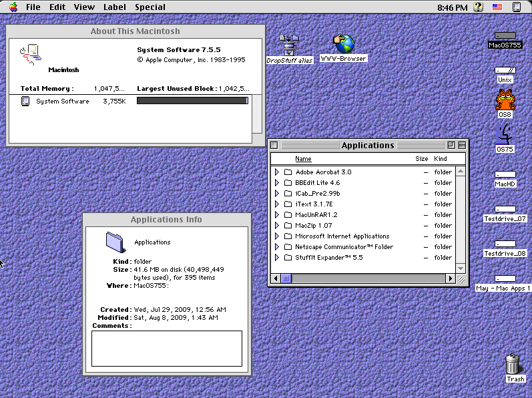Image resolution: width=532 pixels, height=398 pixels.
Task: Select the StuffIt Expander 5.5 folder name
Action: pyautogui.click(x=329, y=258)
